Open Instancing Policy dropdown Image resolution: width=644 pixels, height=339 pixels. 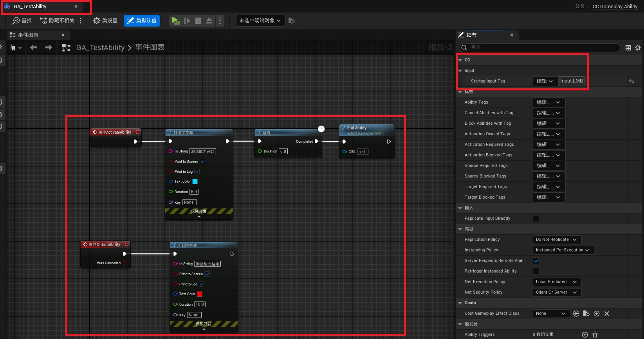563,250
